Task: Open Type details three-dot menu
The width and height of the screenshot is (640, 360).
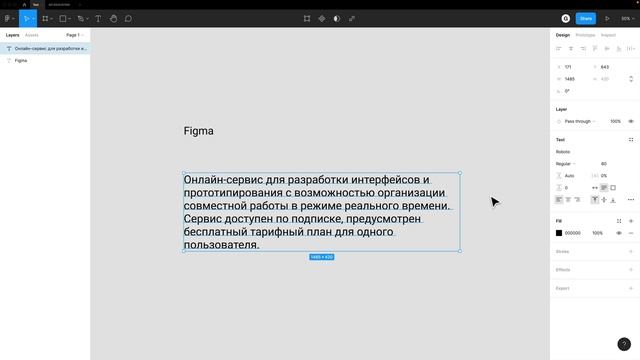Action: click(631, 200)
